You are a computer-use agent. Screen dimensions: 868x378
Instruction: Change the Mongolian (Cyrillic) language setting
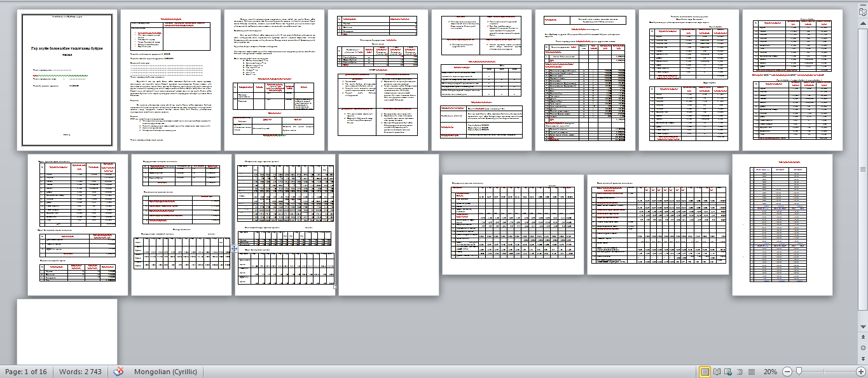pyautogui.click(x=165, y=372)
